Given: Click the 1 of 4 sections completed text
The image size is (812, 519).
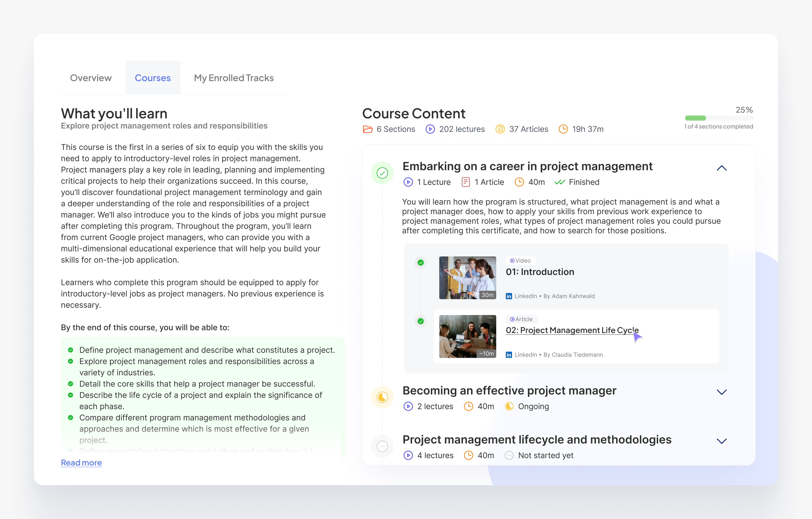Looking at the screenshot, I should pyautogui.click(x=719, y=127).
